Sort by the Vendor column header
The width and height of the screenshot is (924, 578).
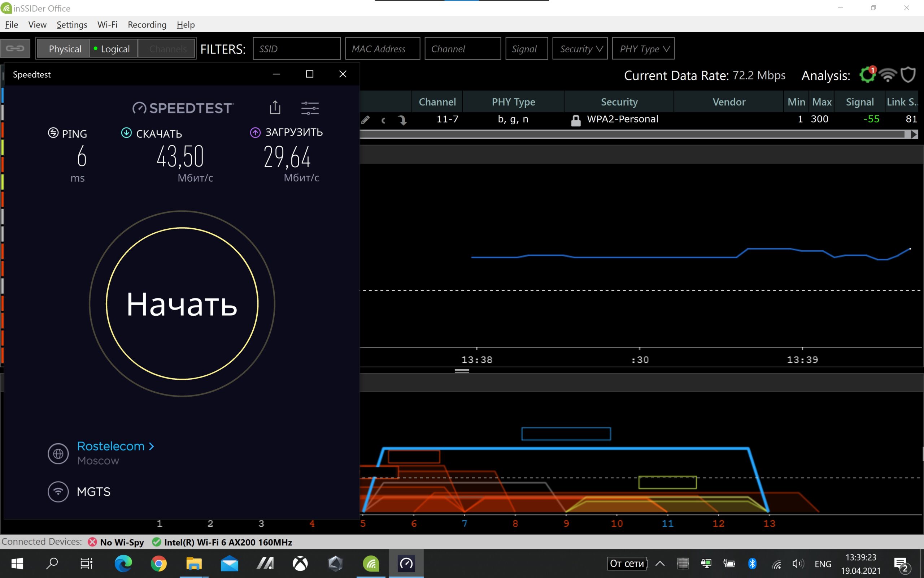[x=728, y=102]
